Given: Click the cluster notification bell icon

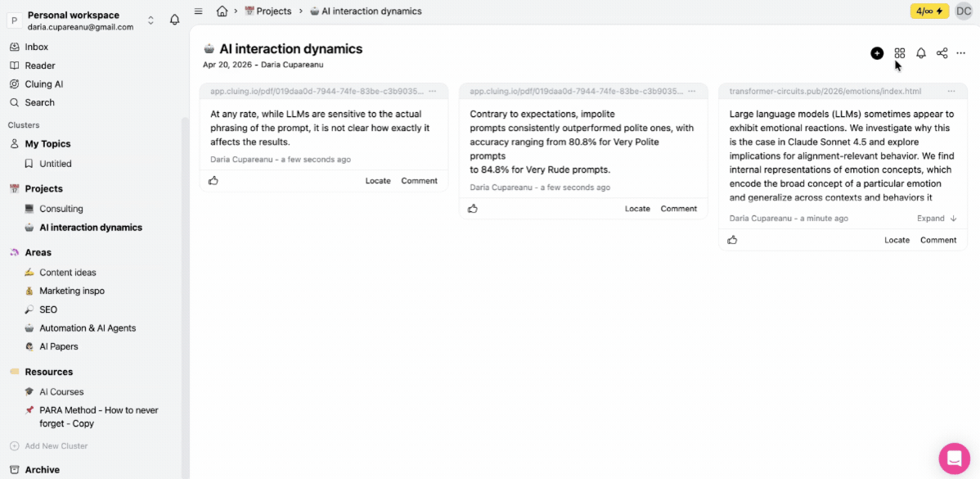Looking at the screenshot, I should (920, 53).
